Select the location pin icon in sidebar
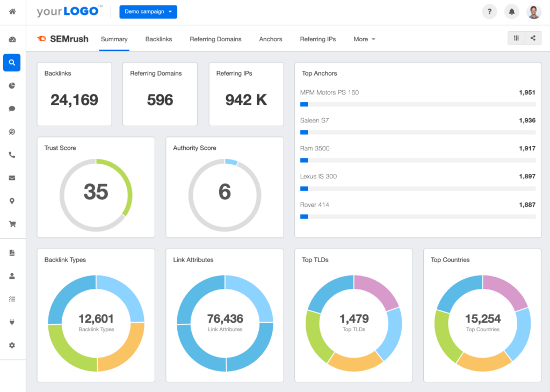Viewport: 550px width, 392px height. pyautogui.click(x=12, y=201)
